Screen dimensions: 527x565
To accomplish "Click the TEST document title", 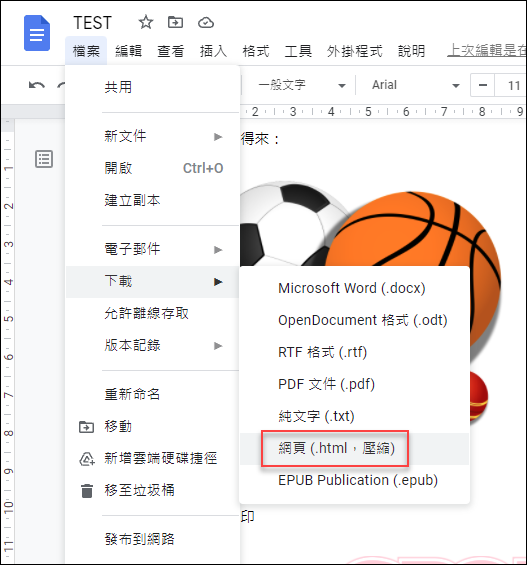I will 93,23.
